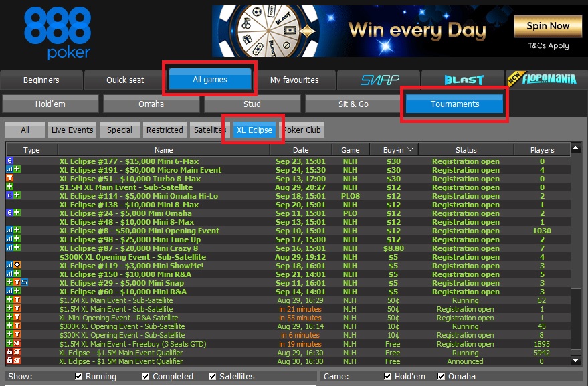Show All tournaments filter
The image size is (588, 386).
point(25,130)
